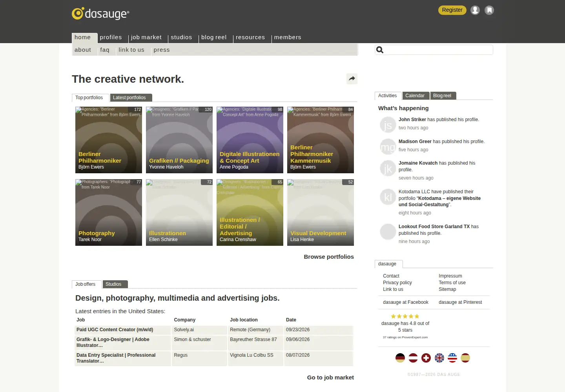Switch to the Studios tab

(x=115, y=284)
